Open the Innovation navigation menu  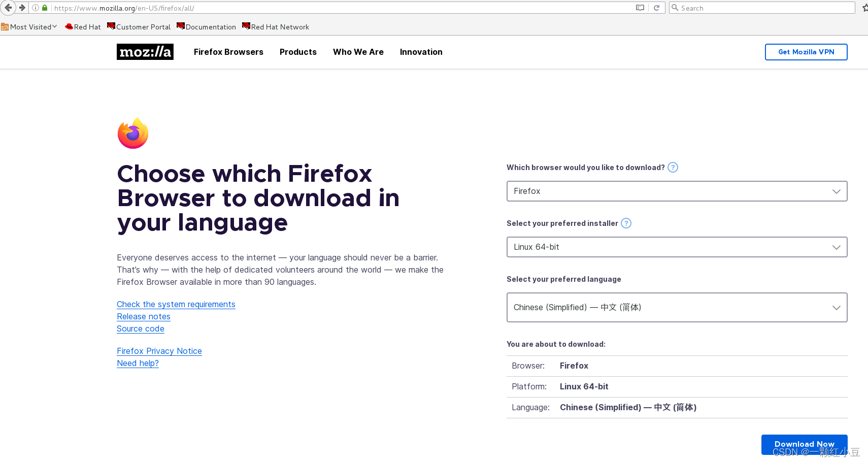point(421,52)
